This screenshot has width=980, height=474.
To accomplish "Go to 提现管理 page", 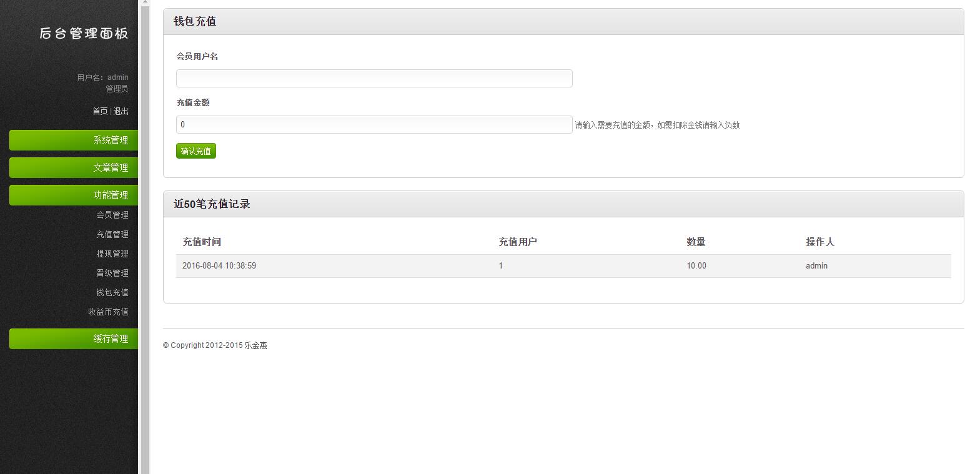I will (x=112, y=254).
